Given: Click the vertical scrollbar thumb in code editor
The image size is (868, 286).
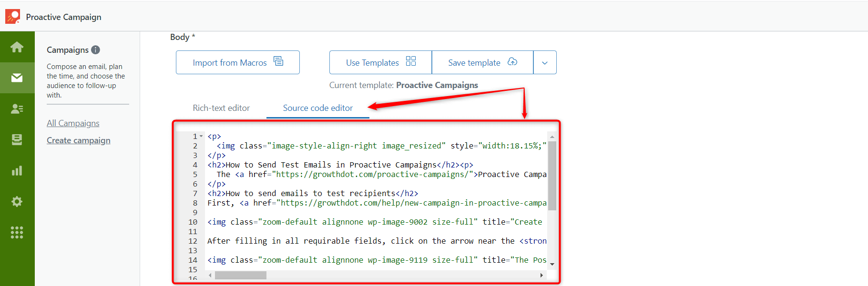Looking at the screenshot, I should pyautogui.click(x=552, y=176).
